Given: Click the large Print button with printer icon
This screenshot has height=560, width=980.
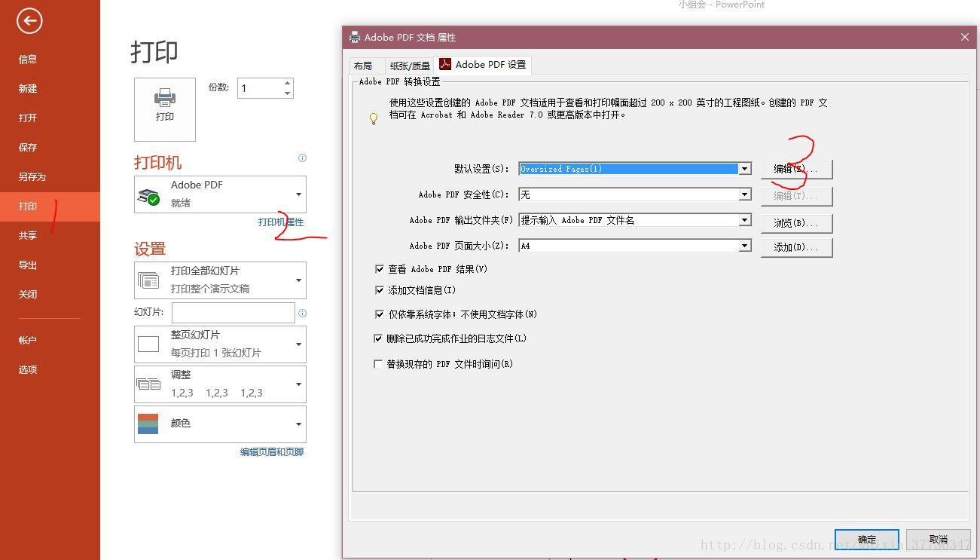Looking at the screenshot, I should pos(165,109).
